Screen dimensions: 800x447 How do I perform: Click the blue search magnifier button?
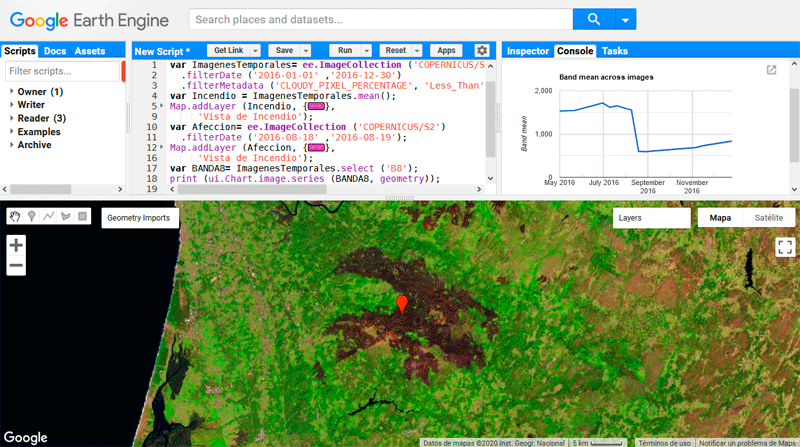click(593, 19)
